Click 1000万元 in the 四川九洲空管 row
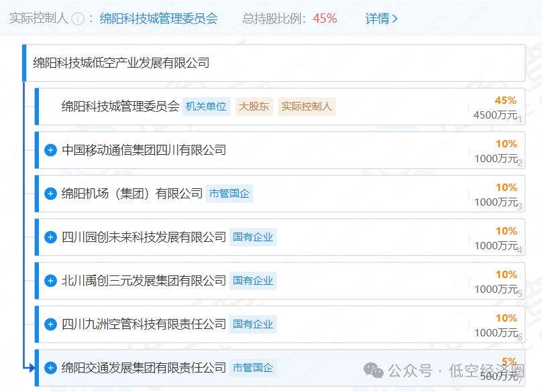 (496, 332)
